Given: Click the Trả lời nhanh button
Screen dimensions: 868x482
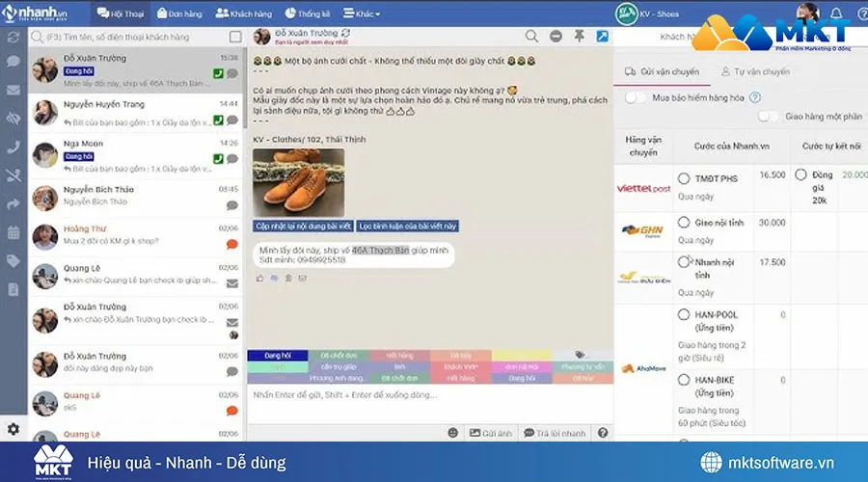Looking at the screenshot, I should pyautogui.click(x=555, y=433).
